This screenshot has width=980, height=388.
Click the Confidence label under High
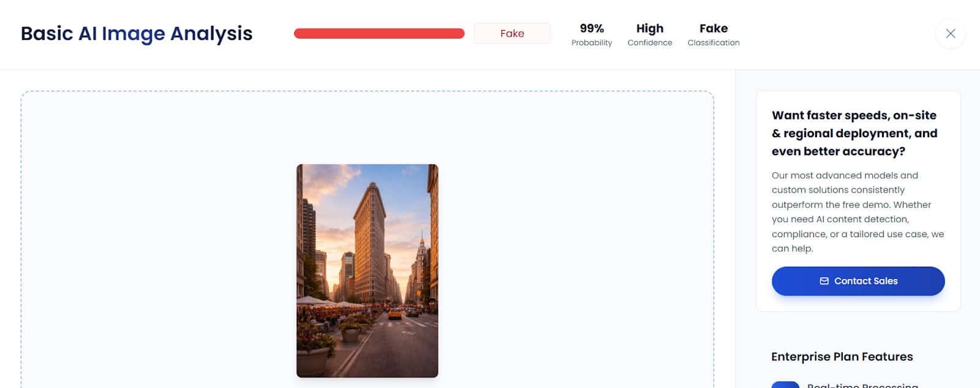(x=650, y=43)
